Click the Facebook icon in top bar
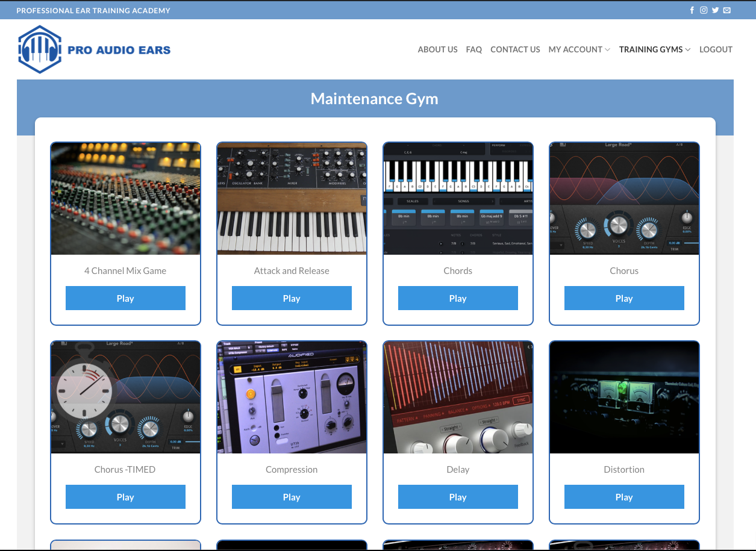This screenshot has height=551, width=756. point(692,10)
